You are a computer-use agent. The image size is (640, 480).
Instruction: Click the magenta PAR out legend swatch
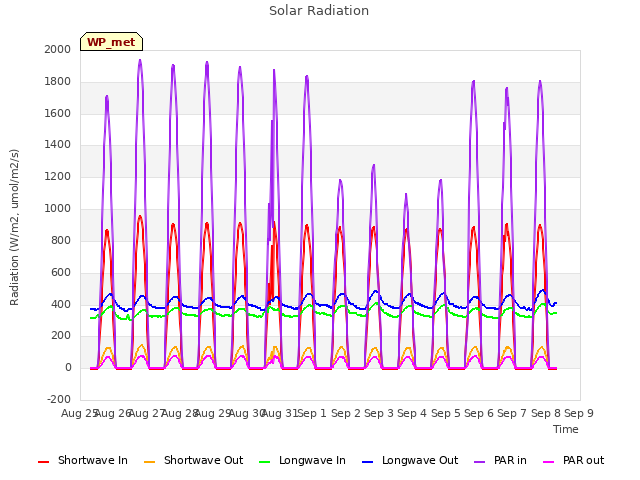tap(549, 462)
